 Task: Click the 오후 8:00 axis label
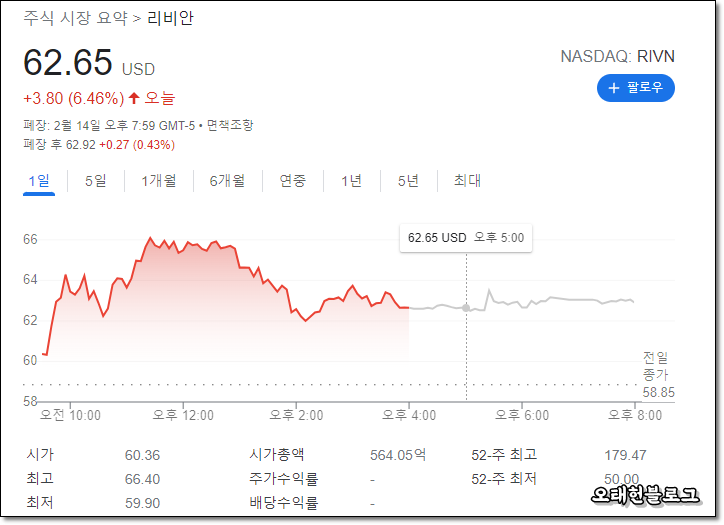[635, 415]
